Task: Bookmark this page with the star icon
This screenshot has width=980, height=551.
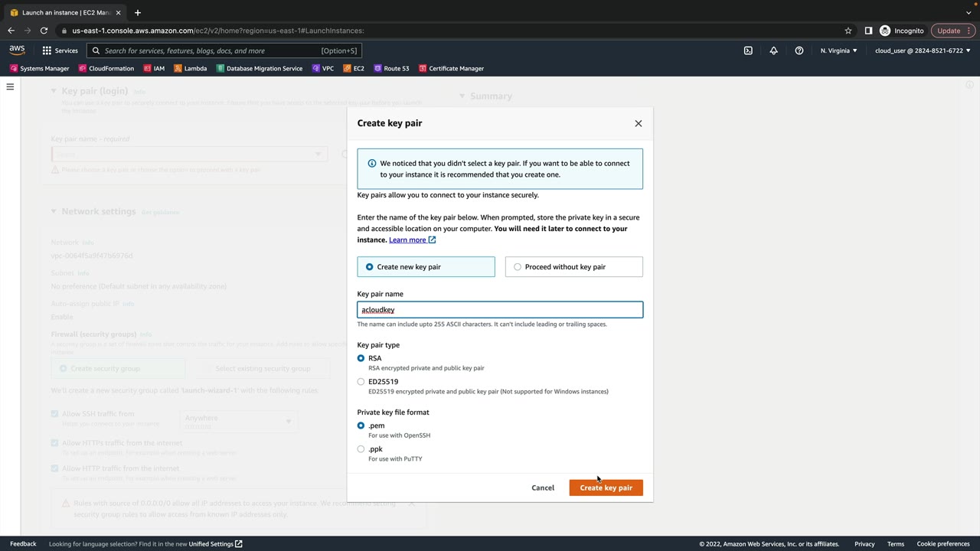Action: 848,31
